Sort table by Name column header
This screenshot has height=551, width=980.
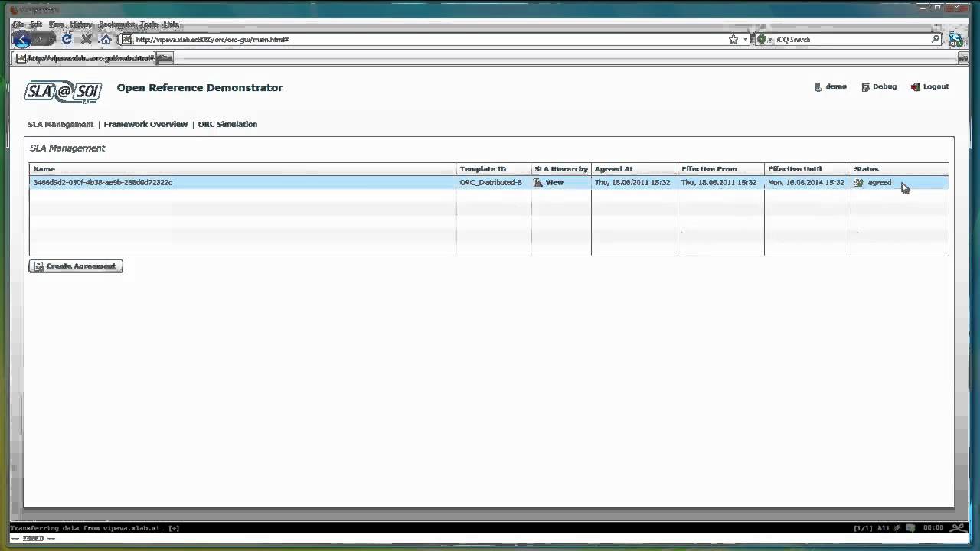(x=243, y=169)
